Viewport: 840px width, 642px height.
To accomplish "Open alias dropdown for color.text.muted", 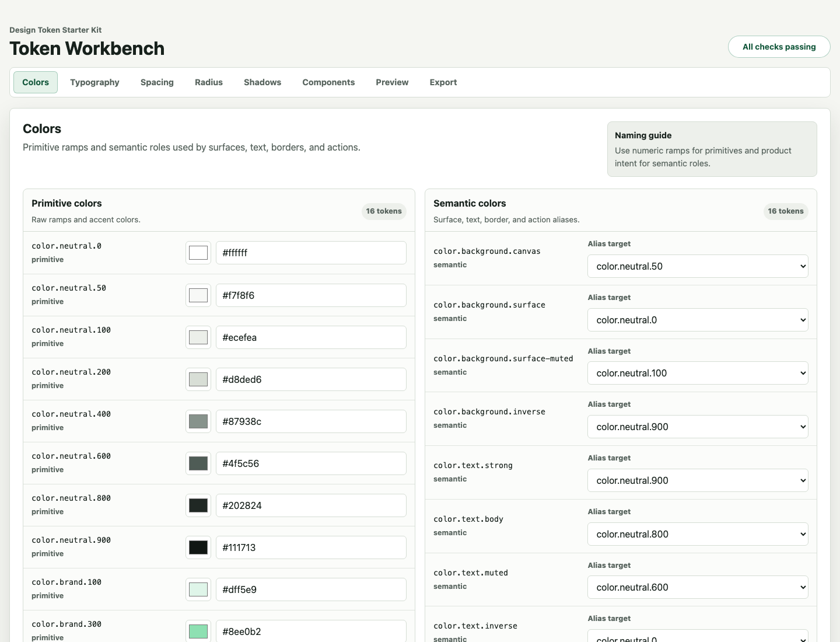I will (698, 587).
